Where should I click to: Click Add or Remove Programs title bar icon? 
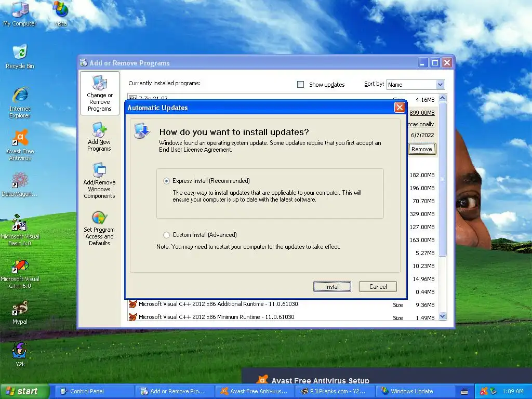pyautogui.click(x=84, y=62)
